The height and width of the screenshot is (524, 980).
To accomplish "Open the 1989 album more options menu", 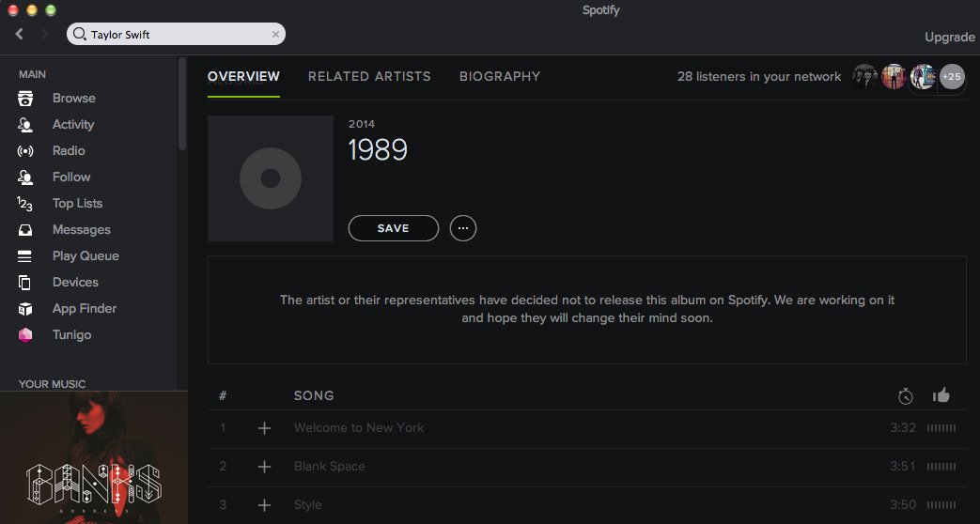I will [x=463, y=228].
